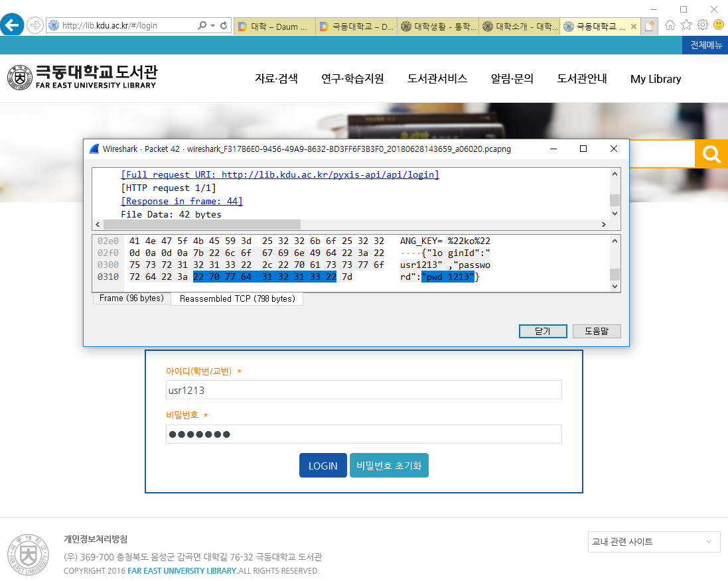728x581 pixels.
Task: Open the My Library menu
Action: (656, 80)
